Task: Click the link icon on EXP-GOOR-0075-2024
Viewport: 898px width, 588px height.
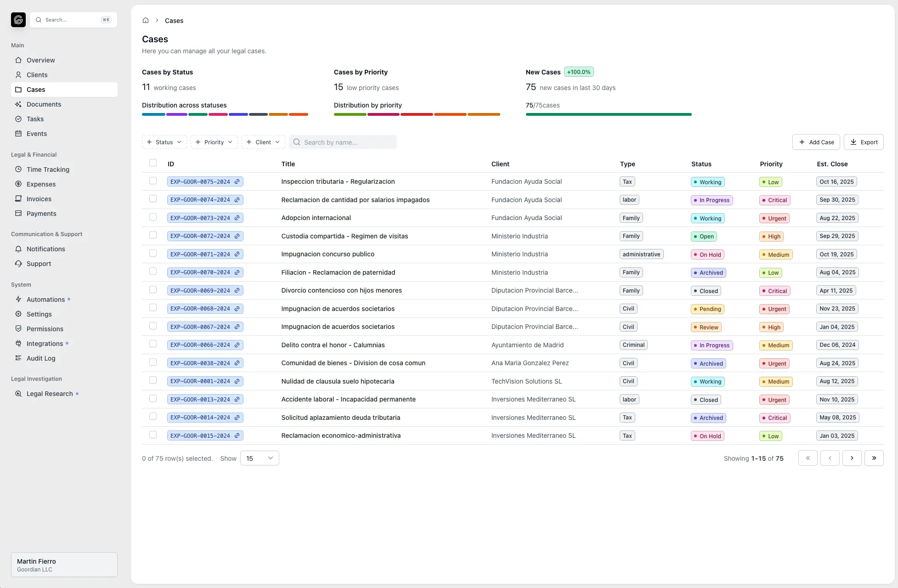Action: (237, 181)
